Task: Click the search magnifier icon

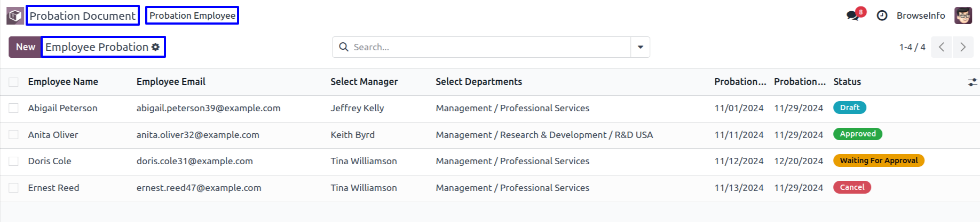Action: coord(344,47)
